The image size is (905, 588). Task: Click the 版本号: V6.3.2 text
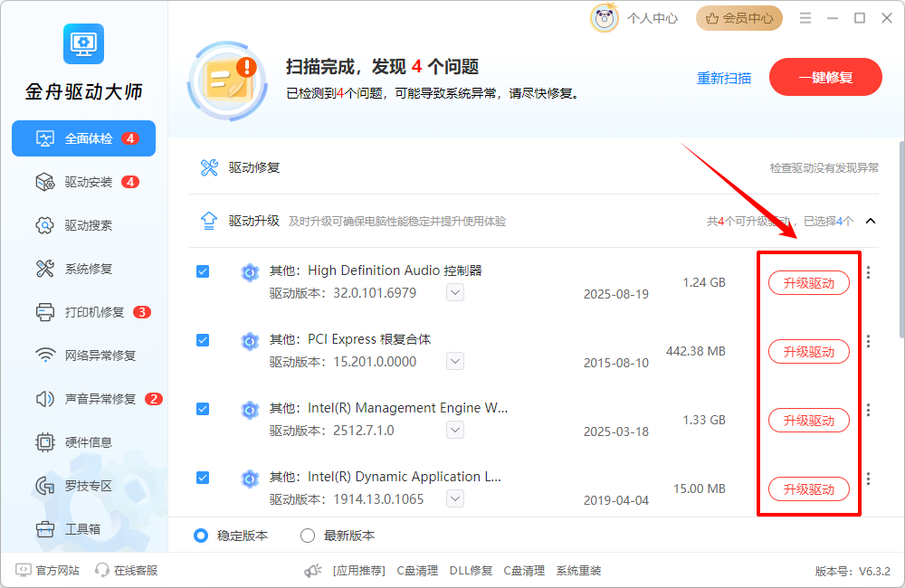(853, 572)
